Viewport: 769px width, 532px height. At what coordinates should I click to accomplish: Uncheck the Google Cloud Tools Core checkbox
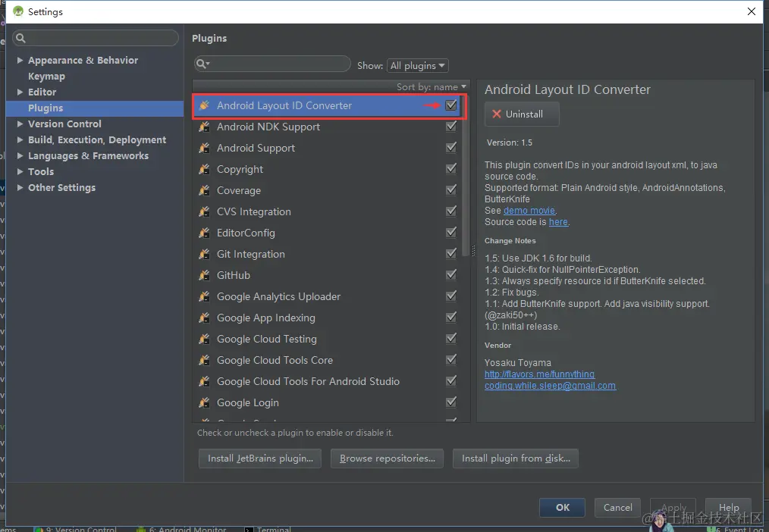click(451, 359)
